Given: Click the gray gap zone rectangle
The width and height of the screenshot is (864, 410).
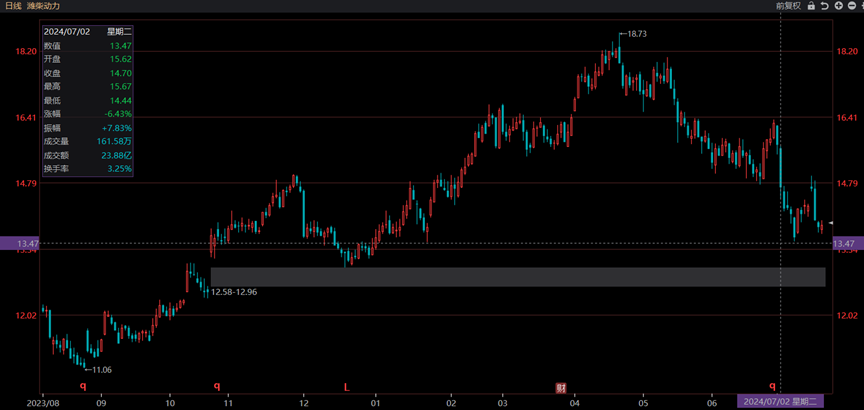Looking at the screenshot, I should [518, 277].
